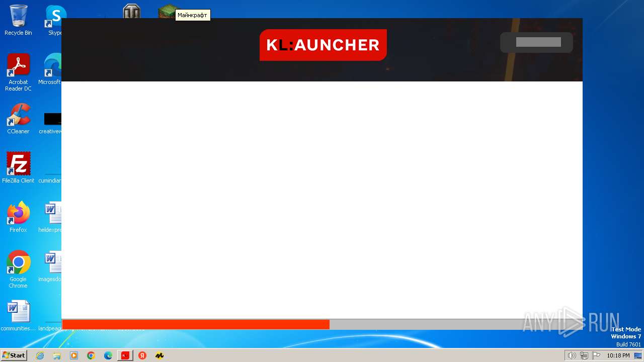
Task: Click the red loading progress bar
Action: coord(196,324)
